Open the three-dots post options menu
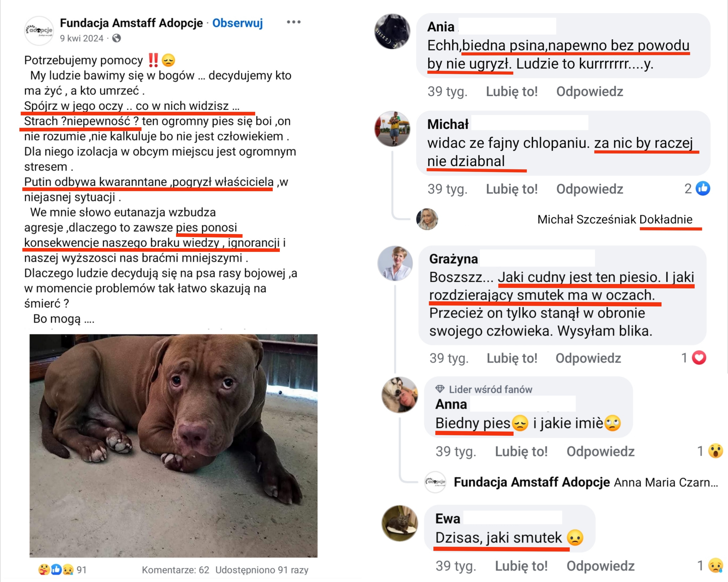Image resolution: width=728 pixels, height=582 pixels. (293, 22)
